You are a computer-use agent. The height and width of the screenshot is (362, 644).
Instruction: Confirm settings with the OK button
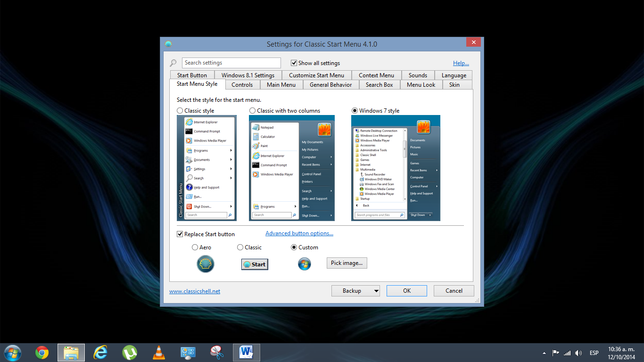(x=407, y=291)
